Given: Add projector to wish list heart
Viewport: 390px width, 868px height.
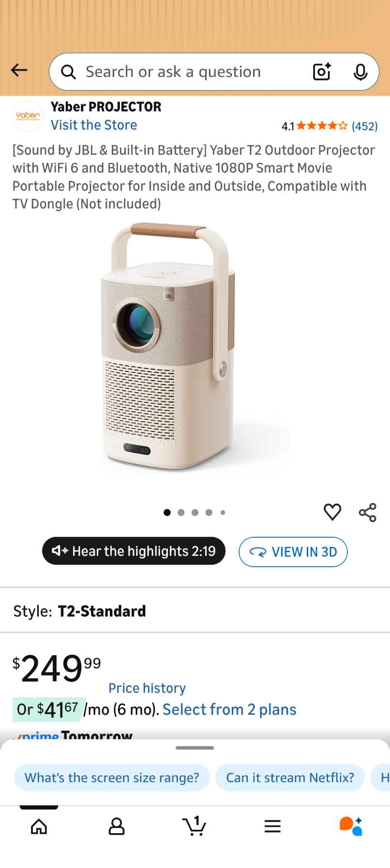Looking at the screenshot, I should 332,512.
